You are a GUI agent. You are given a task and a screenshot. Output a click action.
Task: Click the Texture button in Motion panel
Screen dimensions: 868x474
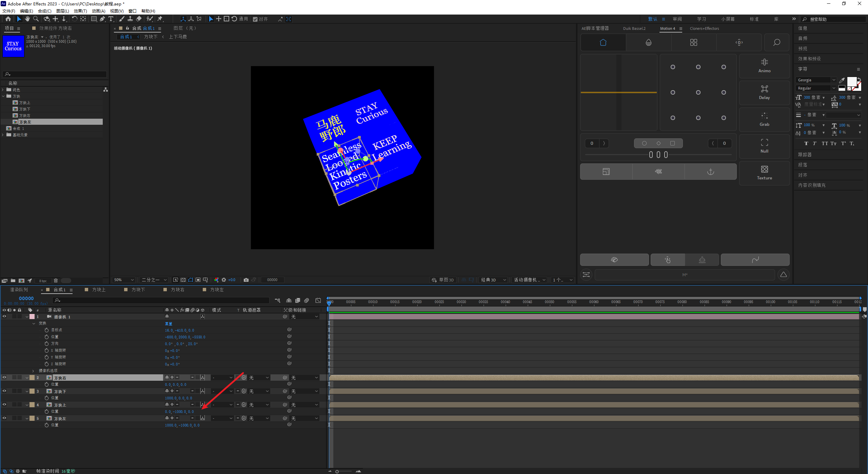pyautogui.click(x=764, y=173)
